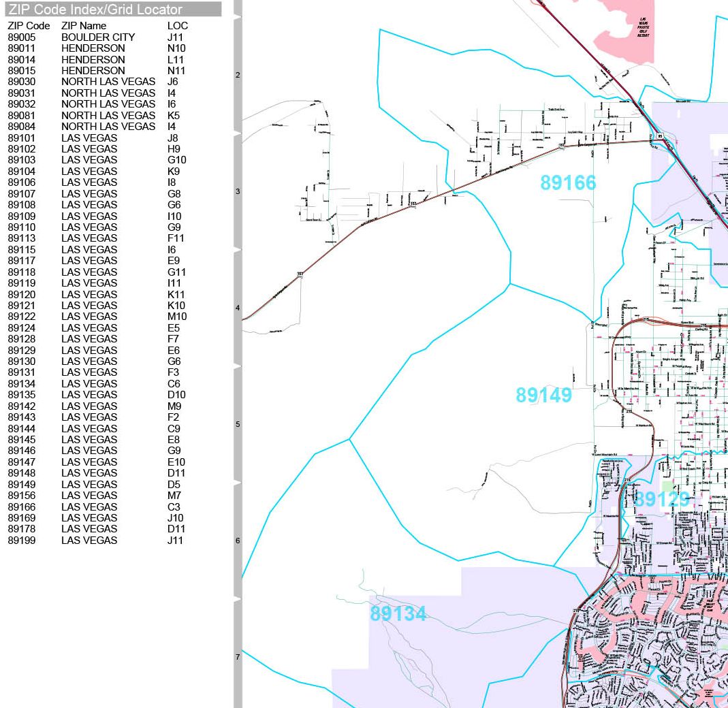Image resolution: width=728 pixels, height=708 pixels.
Task: Select ZIP code 89120 in the index
Action: (x=22, y=295)
